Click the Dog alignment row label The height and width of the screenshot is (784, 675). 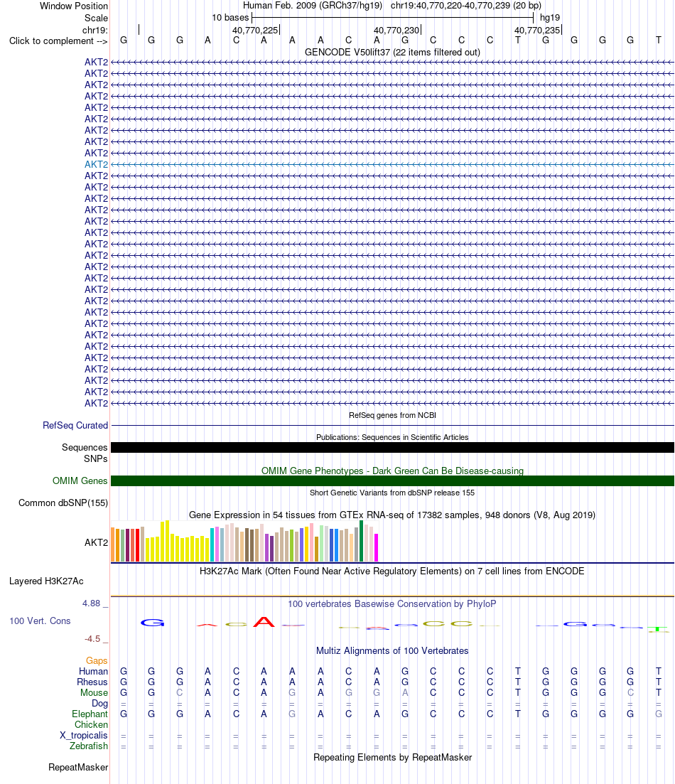99,704
